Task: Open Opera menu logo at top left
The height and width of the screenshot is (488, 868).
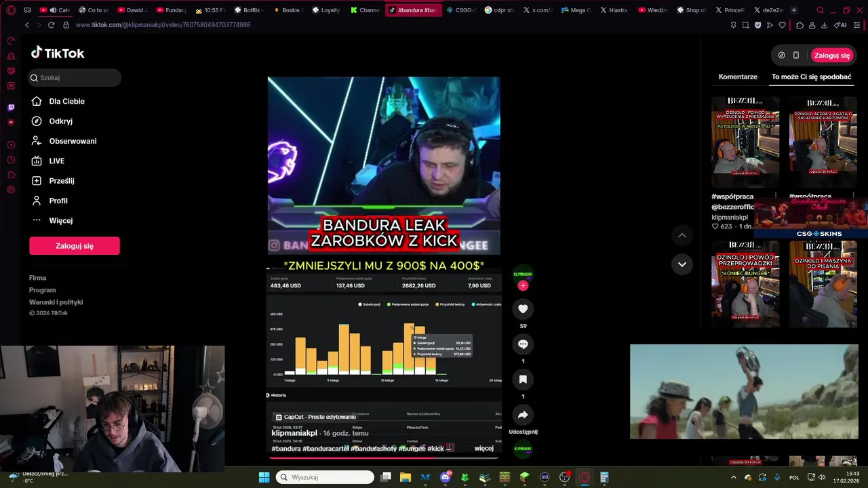Action: click(11, 10)
